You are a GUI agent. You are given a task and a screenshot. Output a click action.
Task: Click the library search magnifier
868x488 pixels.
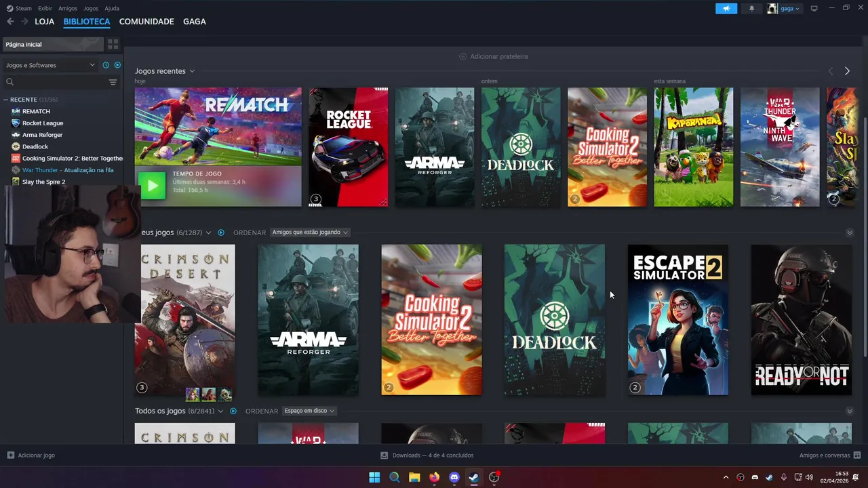click(x=9, y=82)
